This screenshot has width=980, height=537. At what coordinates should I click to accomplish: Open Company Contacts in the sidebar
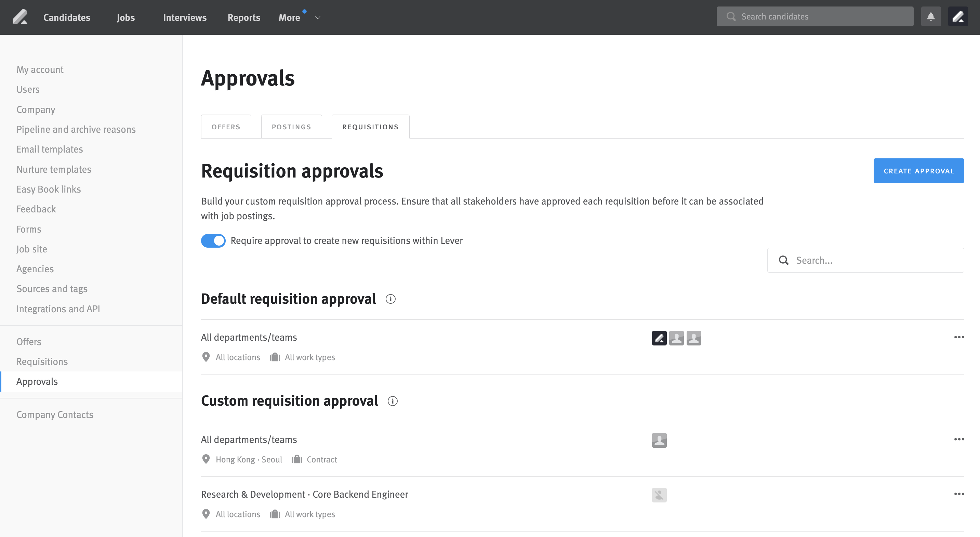(55, 415)
